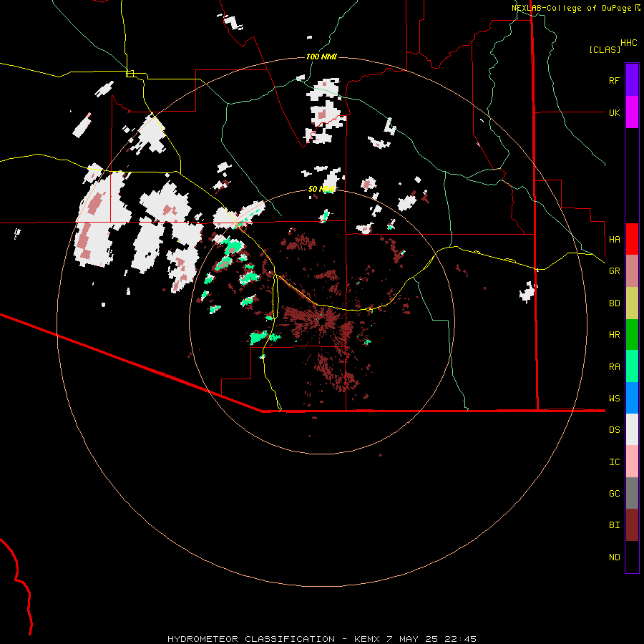Pick the RA light green legend swatch
The height and width of the screenshot is (644, 644).
[x=632, y=366]
